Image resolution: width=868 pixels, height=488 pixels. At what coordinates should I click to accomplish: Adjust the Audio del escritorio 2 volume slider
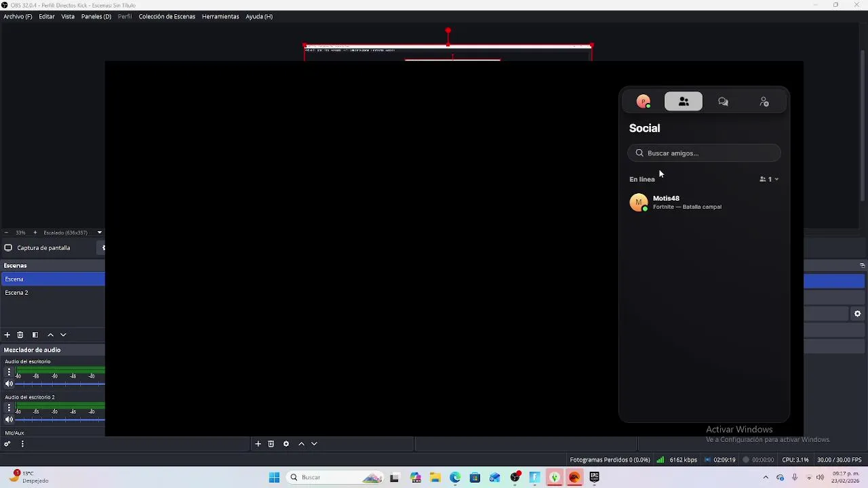60,420
